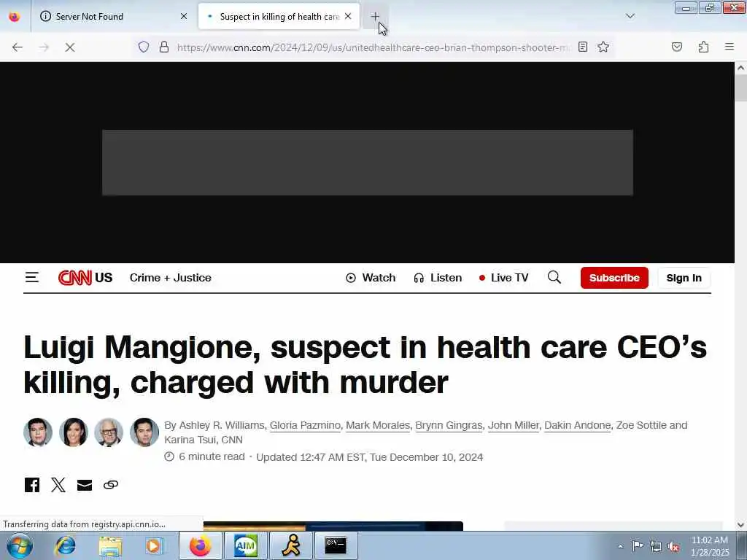Open Dakin Andone author link
The height and width of the screenshot is (560, 747).
click(x=578, y=425)
